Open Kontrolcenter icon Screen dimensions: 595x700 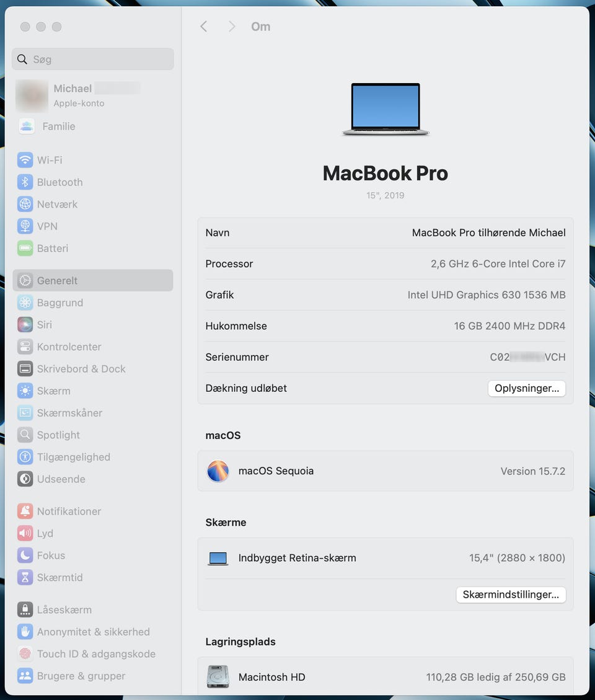coord(25,347)
